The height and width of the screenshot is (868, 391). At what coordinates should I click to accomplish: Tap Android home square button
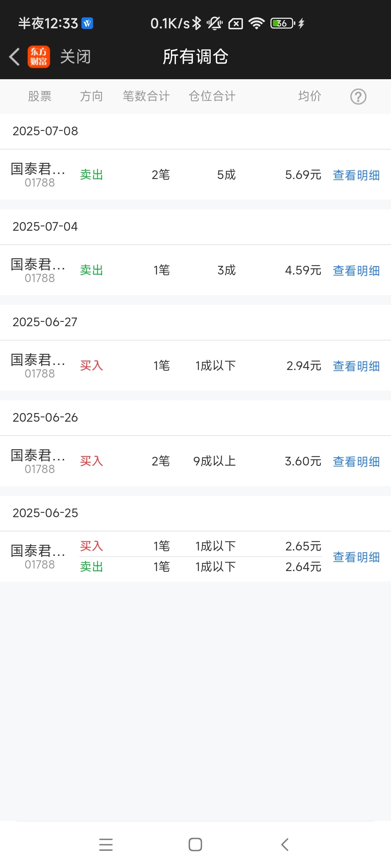click(195, 844)
